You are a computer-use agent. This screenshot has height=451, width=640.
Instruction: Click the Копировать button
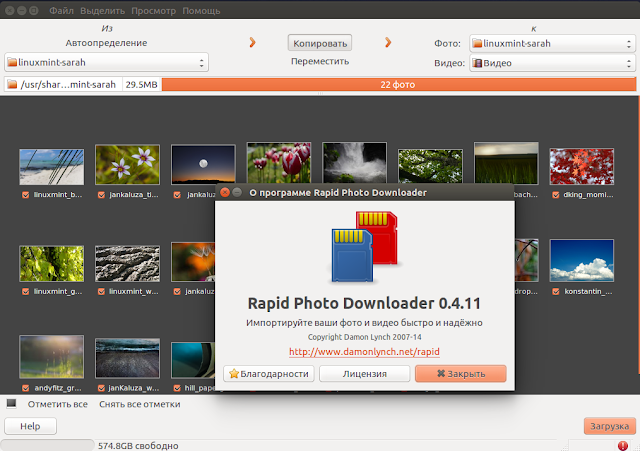tap(320, 43)
